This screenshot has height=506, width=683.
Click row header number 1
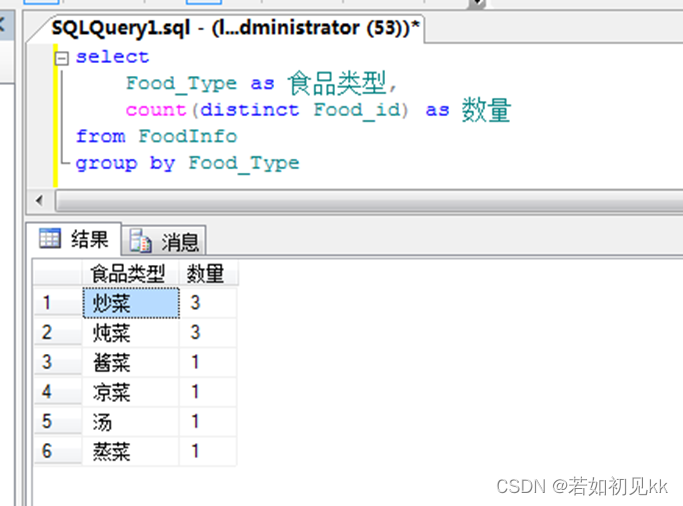click(x=58, y=303)
